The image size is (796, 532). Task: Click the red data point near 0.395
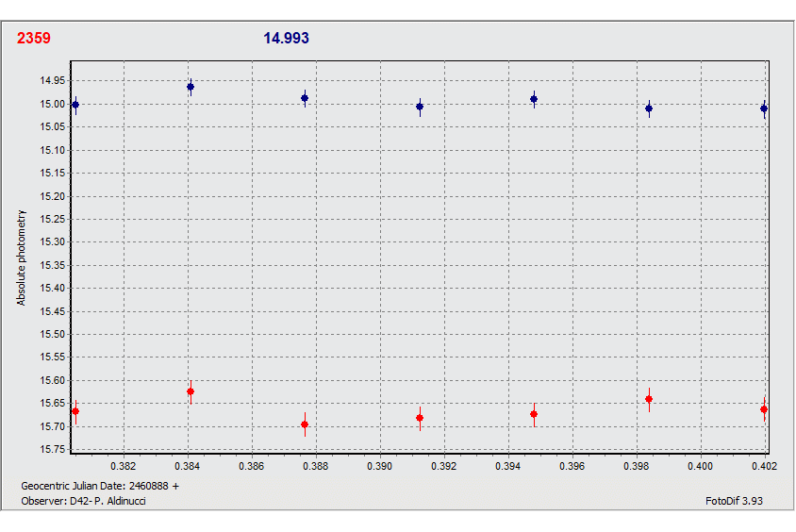(x=534, y=414)
